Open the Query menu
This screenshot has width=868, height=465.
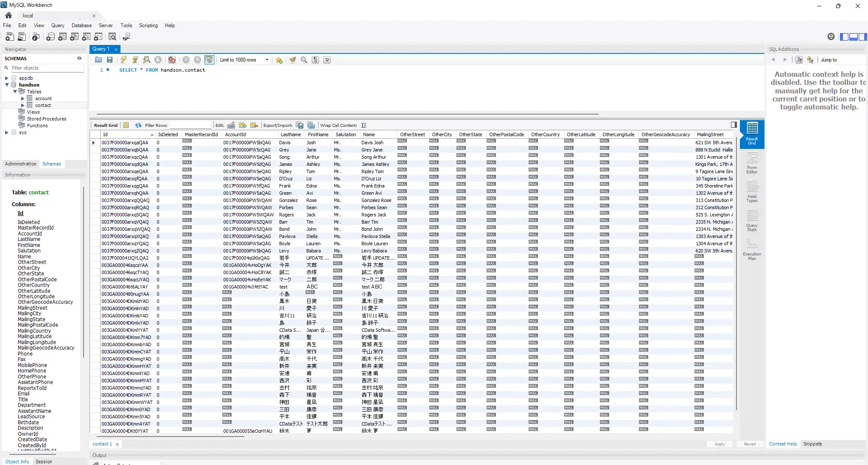click(x=58, y=25)
